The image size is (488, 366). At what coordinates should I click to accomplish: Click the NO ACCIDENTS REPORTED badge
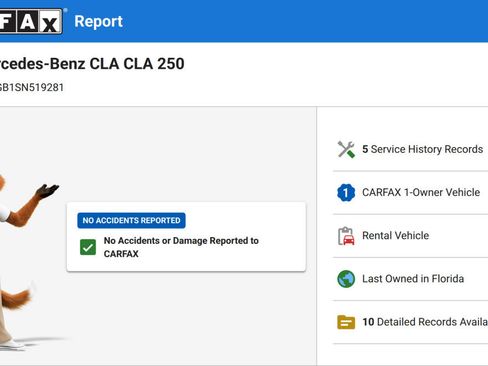pyautogui.click(x=131, y=220)
